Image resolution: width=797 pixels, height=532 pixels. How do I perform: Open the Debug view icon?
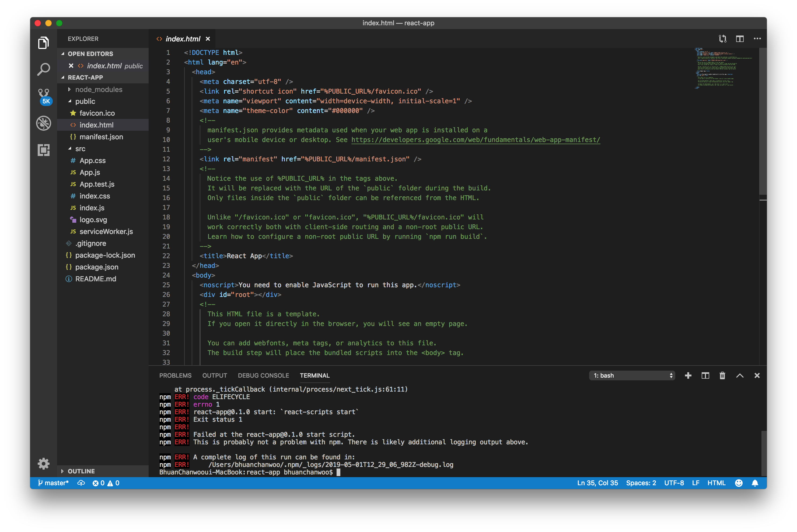(43, 123)
